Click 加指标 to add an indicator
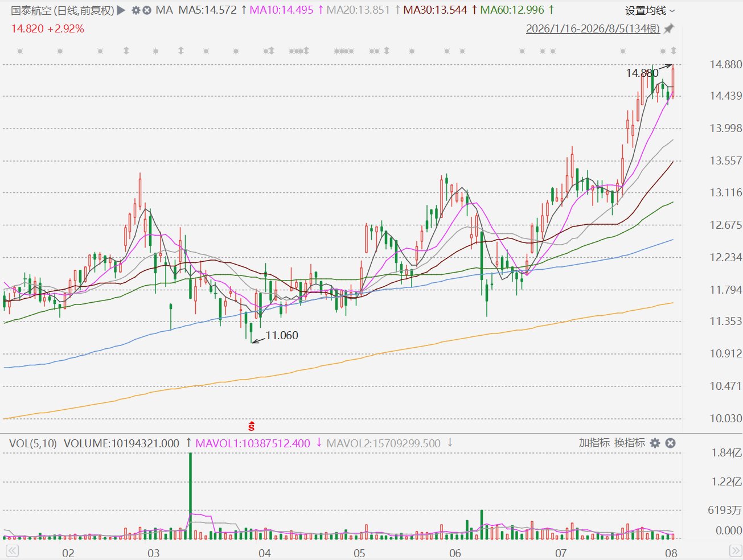The image size is (743, 560). pyautogui.click(x=594, y=443)
